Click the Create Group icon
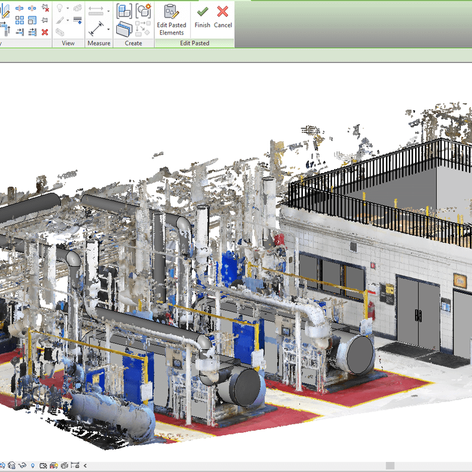The image size is (472, 472). 144,11
